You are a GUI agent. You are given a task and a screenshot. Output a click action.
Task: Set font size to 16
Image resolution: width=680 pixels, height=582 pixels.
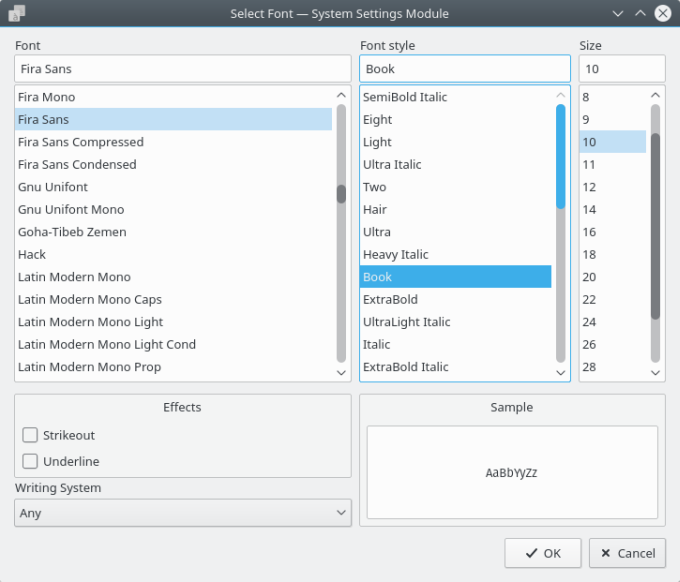click(x=613, y=232)
